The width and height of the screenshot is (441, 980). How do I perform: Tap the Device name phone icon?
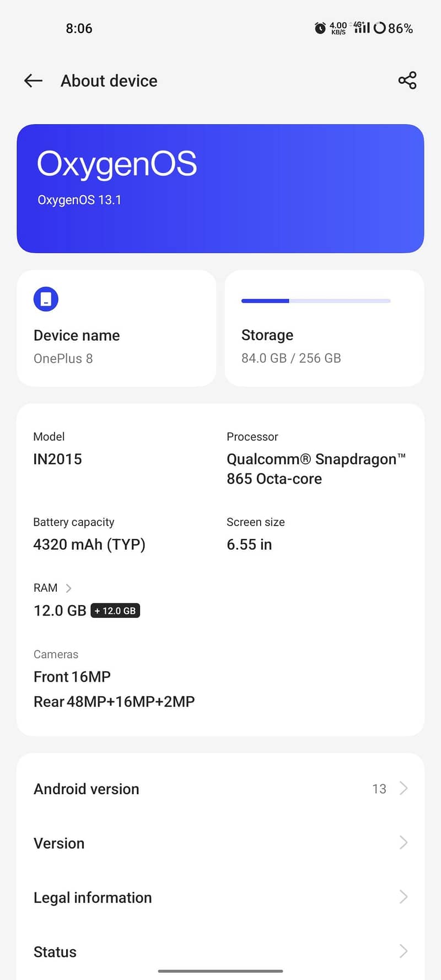[x=46, y=298]
